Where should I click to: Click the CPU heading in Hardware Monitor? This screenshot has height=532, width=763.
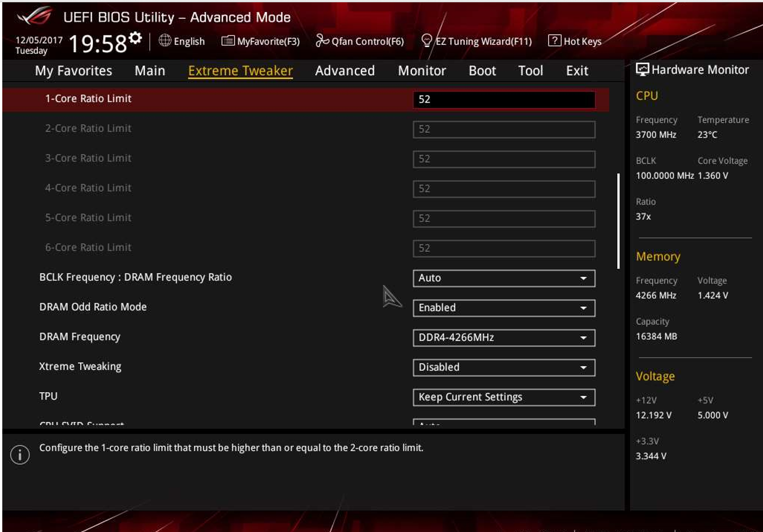pyautogui.click(x=647, y=96)
